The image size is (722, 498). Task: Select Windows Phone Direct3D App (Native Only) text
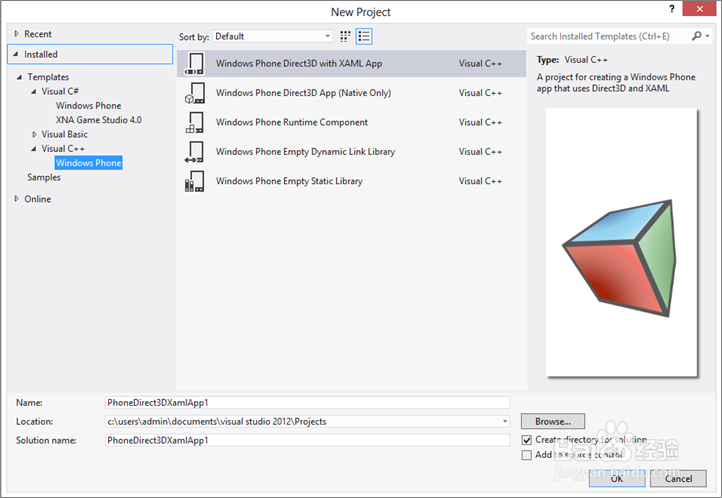click(x=303, y=93)
